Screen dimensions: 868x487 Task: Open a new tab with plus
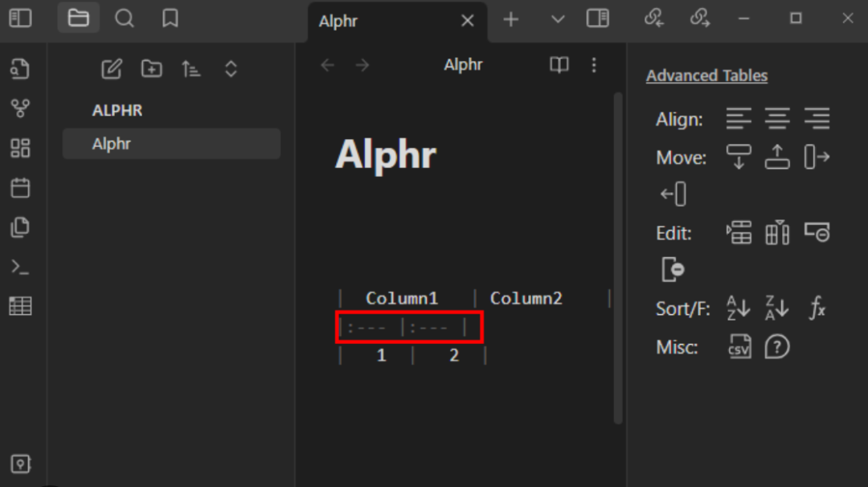pyautogui.click(x=511, y=20)
